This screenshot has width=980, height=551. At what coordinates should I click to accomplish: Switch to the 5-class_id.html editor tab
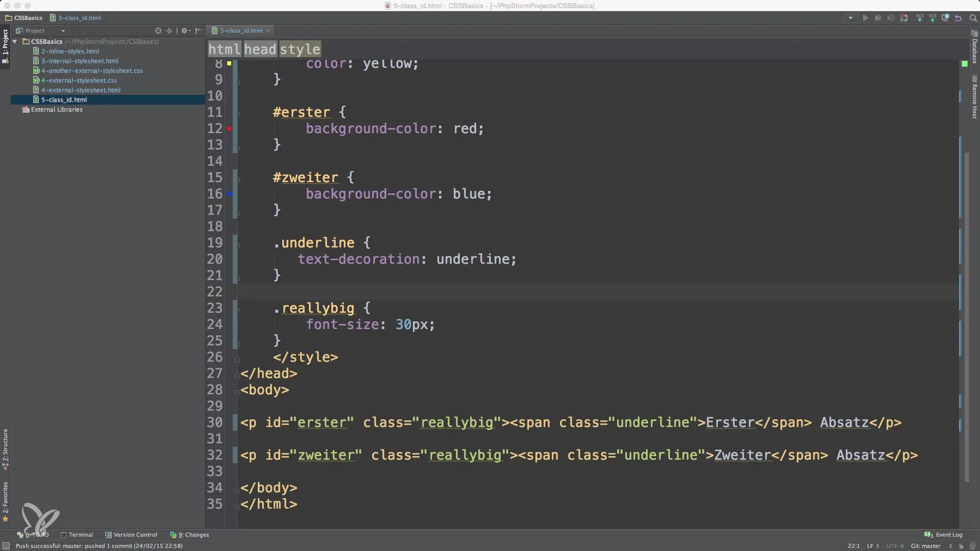[x=241, y=31]
